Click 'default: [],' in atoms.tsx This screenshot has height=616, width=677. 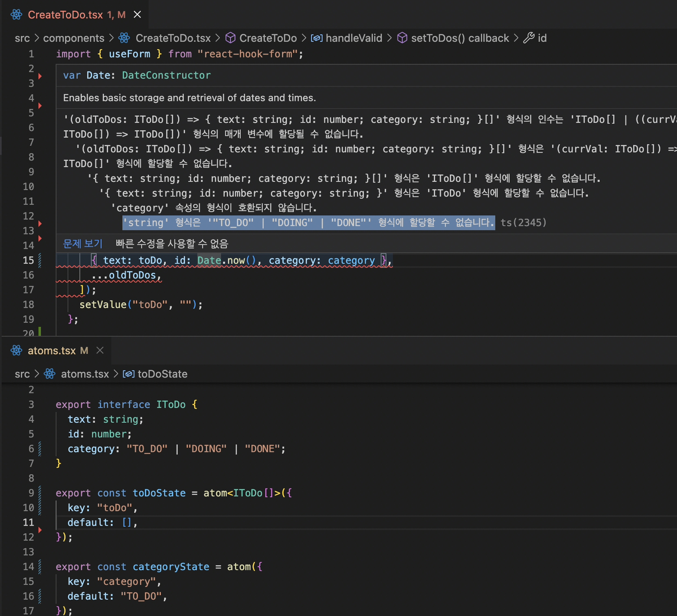pos(102,523)
